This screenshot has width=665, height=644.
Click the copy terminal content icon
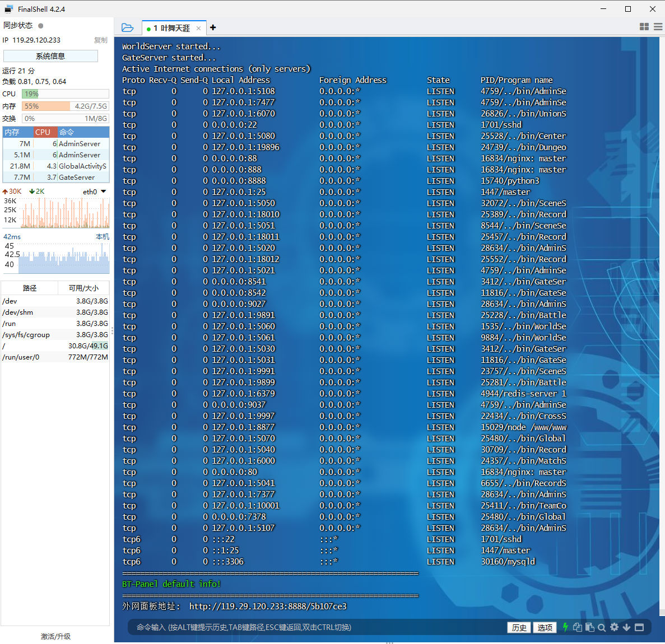(577, 627)
